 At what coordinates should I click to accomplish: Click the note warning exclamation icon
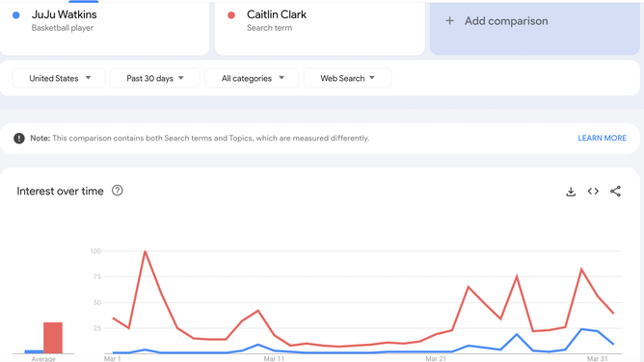(x=19, y=139)
